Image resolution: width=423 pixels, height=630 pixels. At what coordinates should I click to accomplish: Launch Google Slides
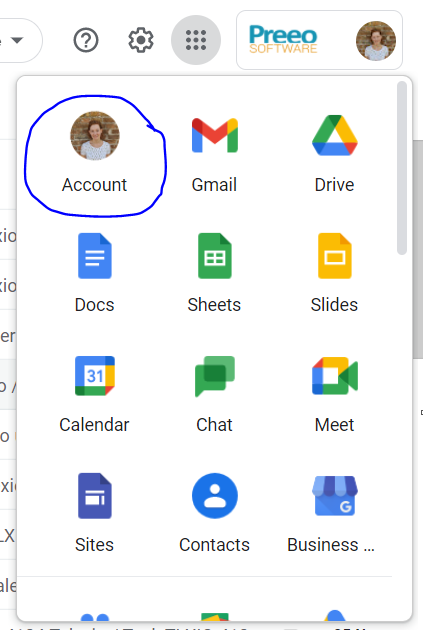coord(335,274)
